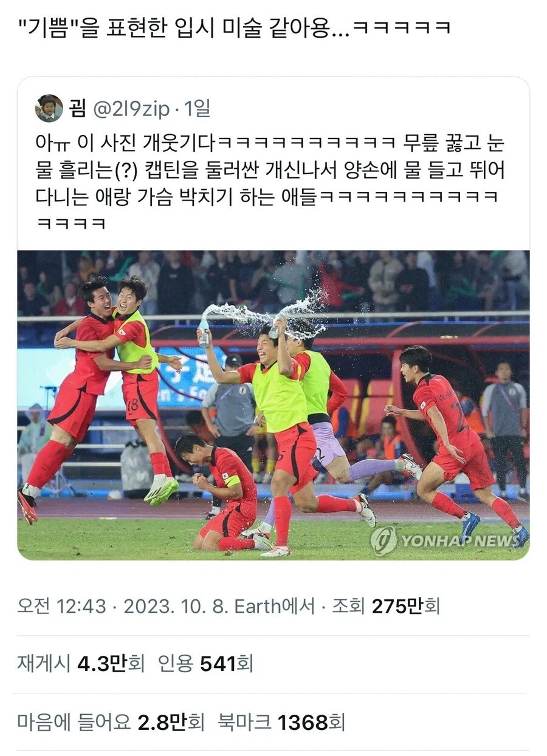Open the soccer celebration photo

pyautogui.click(x=273, y=405)
